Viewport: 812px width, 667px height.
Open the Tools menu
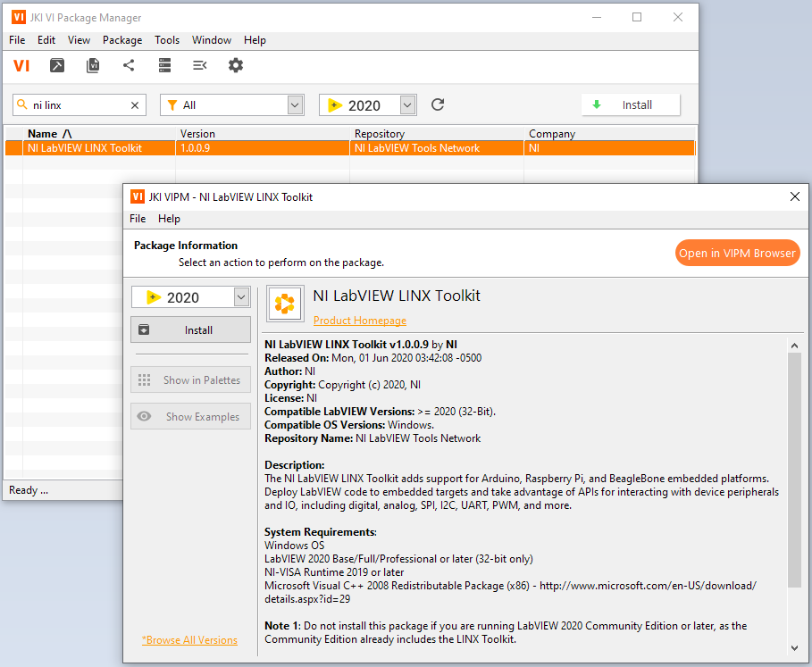[167, 40]
